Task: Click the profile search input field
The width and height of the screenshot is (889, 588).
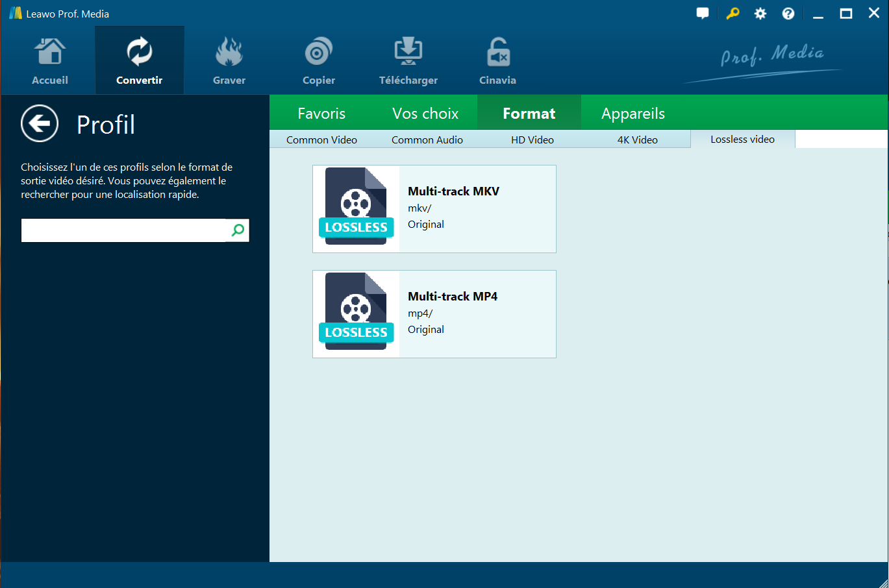Action: [123, 230]
